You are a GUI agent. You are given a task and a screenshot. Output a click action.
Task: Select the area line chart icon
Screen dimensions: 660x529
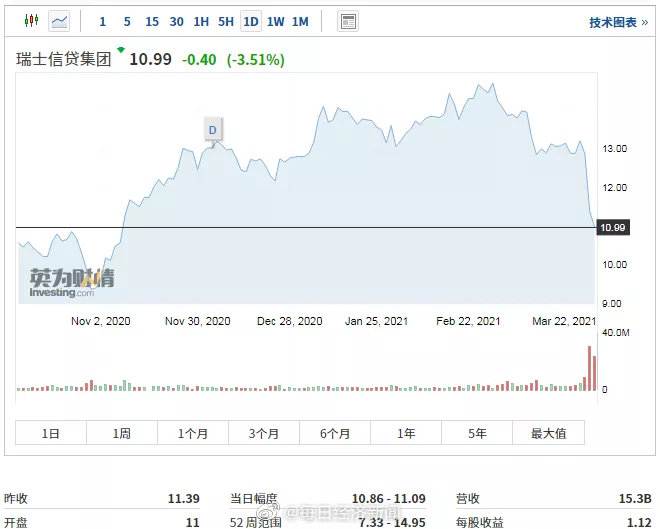[59, 21]
